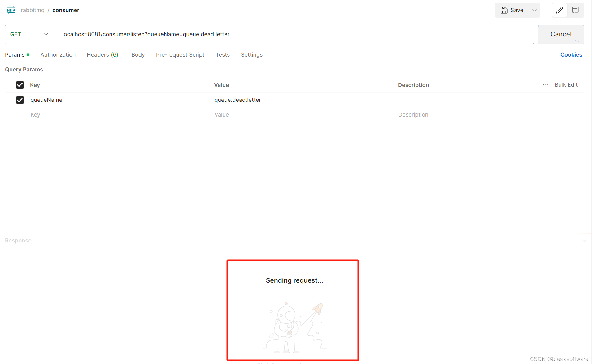
Task: Click the Save floppy disk icon
Action: (504, 10)
